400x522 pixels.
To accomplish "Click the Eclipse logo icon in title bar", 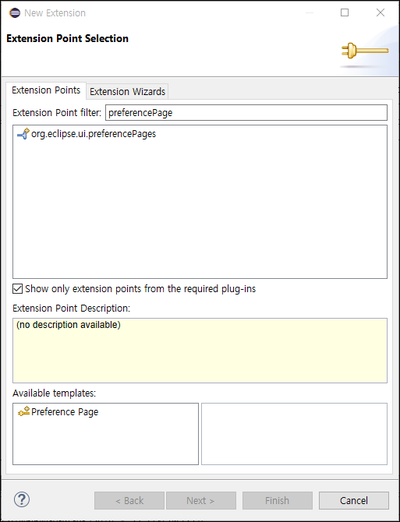I will 15,13.
